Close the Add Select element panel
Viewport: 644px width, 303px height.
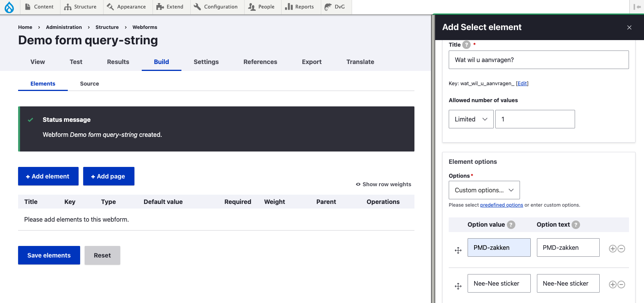coord(629,27)
